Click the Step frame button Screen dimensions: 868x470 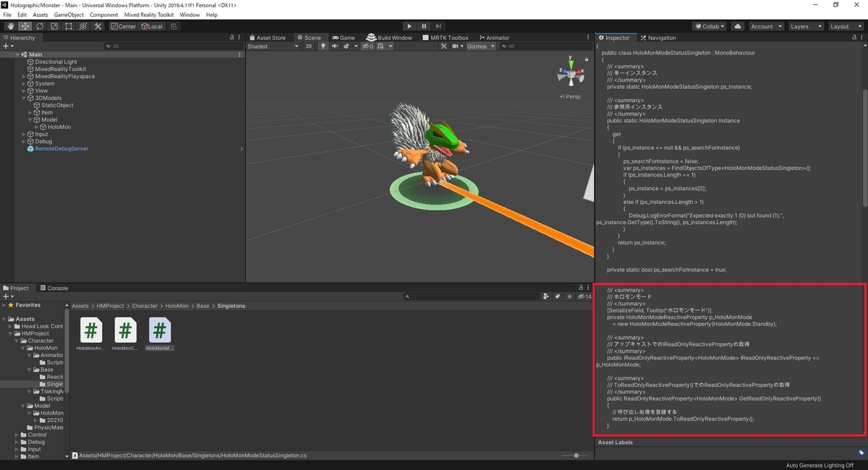pyautogui.click(x=439, y=26)
